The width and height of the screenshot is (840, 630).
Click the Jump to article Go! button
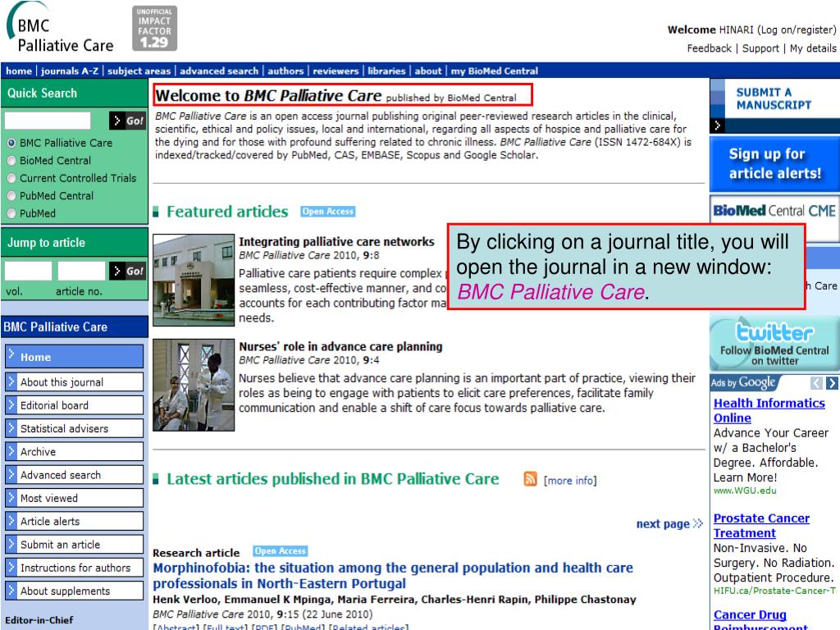(x=127, y=271)
